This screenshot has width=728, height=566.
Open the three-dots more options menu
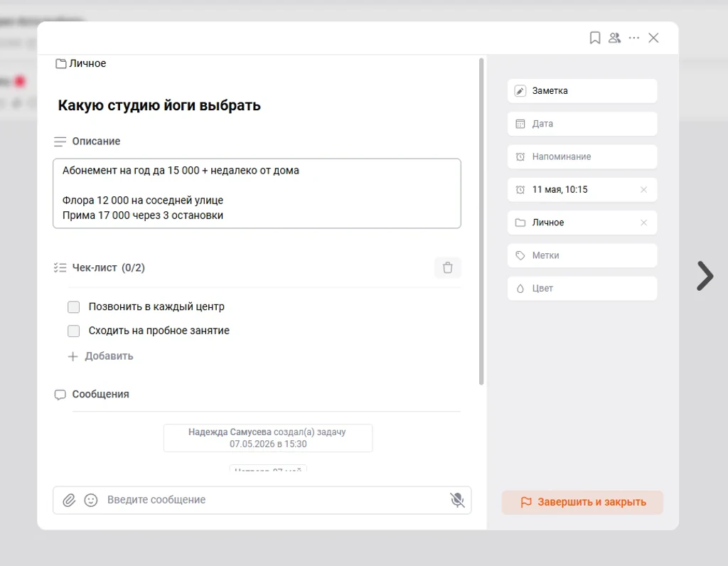click(x=633, y=38)
